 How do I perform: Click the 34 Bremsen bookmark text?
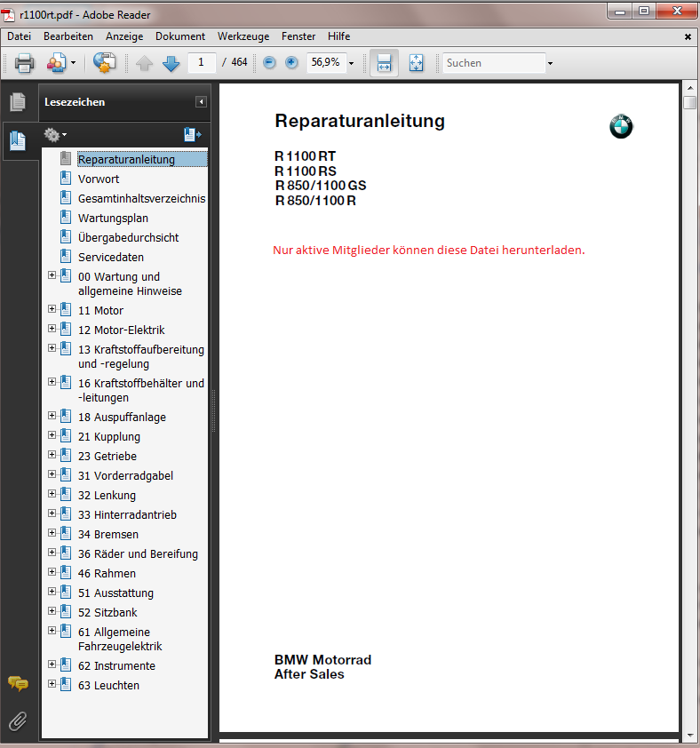tap(108, 534)
